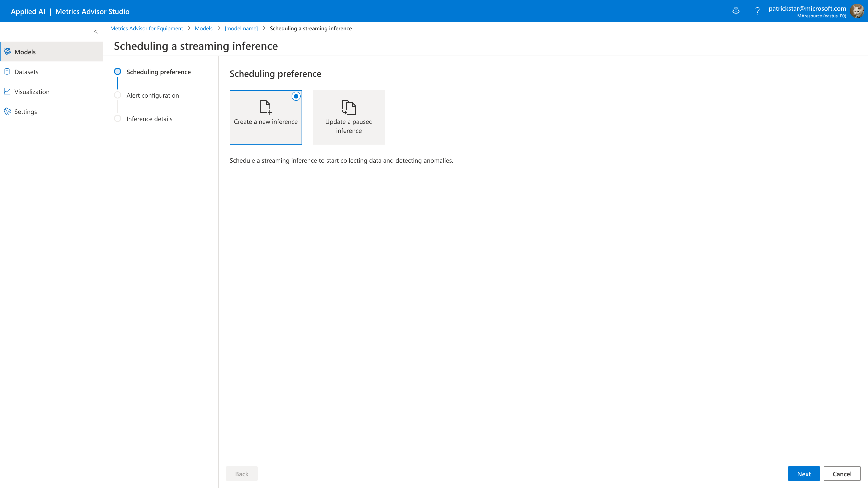Screen dimensions: 868x488
Task: Click the user profile avatar picture
Action: 857,11
